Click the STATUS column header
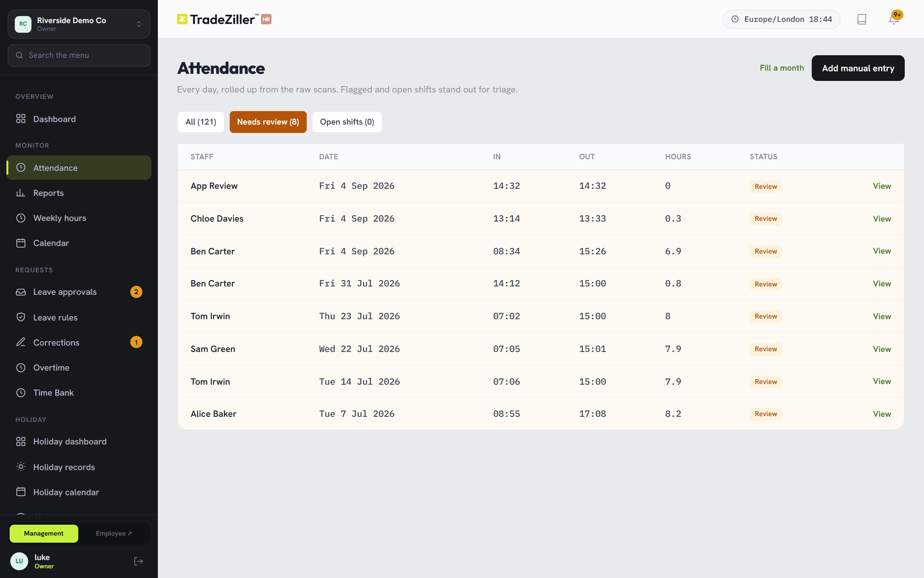The image size is (924, 578). tap(763, 157)
